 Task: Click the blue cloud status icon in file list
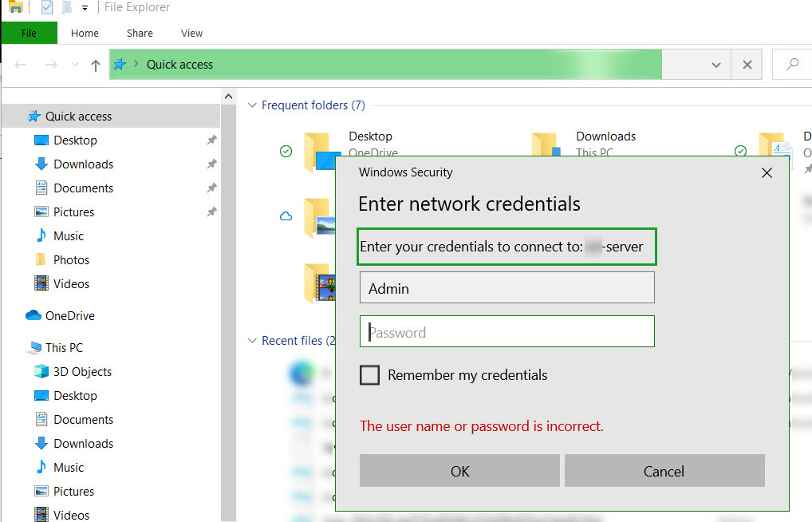tap(286, 216)
